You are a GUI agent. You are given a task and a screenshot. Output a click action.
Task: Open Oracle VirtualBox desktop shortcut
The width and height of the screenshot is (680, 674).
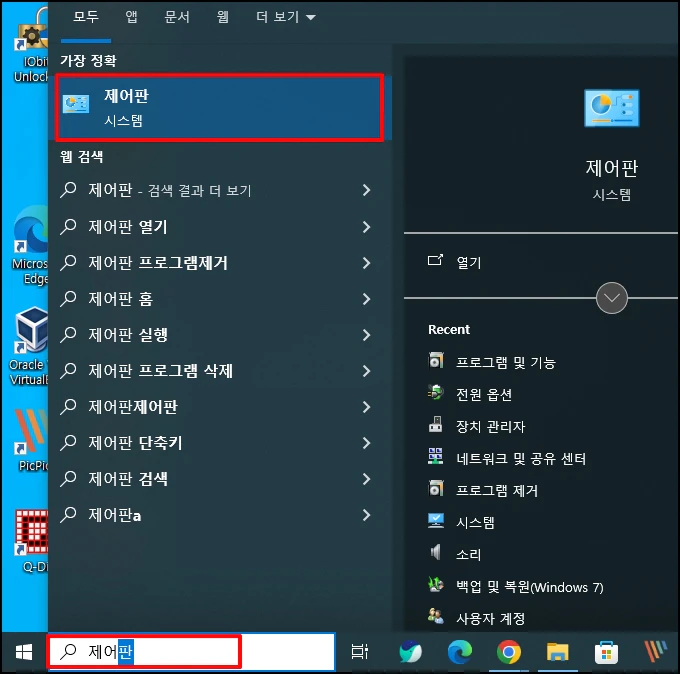point(29,346)
